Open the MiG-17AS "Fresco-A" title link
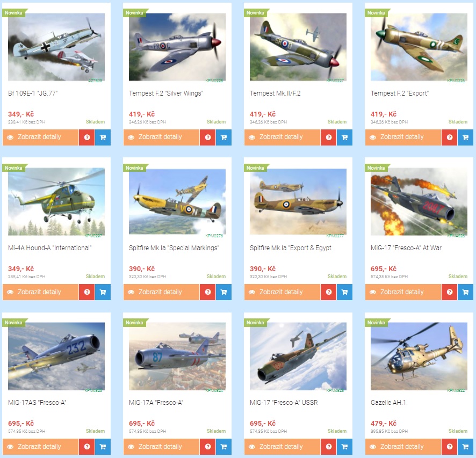Screen dimensions: 476x458 point(37,403)
